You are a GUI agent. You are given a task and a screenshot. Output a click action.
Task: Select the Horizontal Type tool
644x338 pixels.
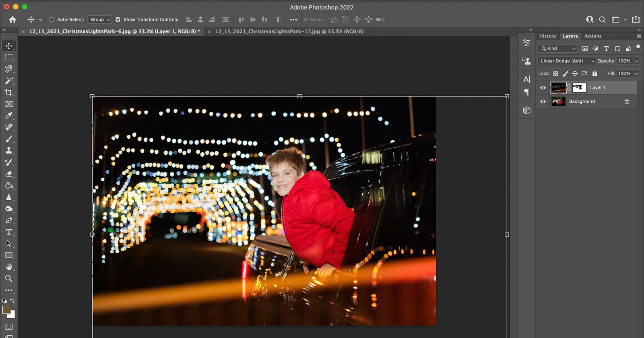pyautogui.click(x=9, y=232)
